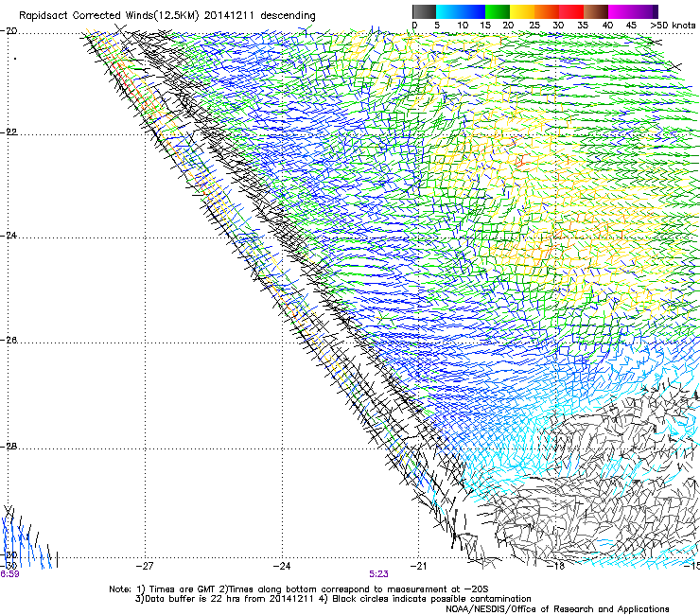Click the -21 longitude axis label
This screenshot has width=700, height=615.
[x=418, y=566]
